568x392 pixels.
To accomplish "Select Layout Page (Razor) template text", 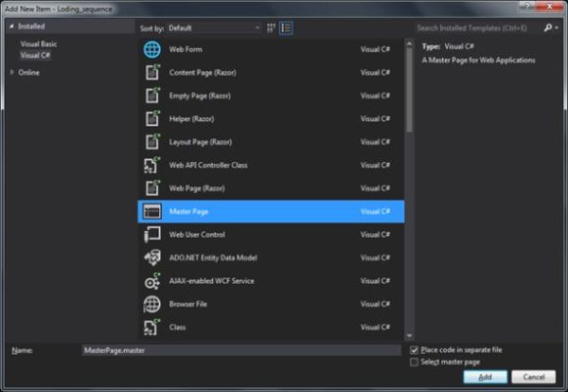I will (x=201, y=142).
